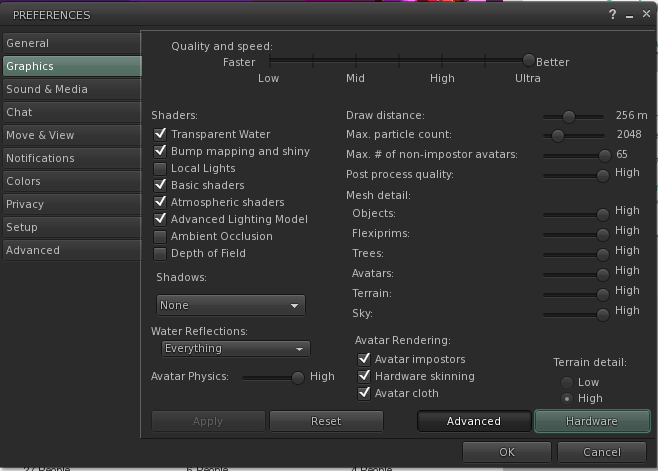Click the Max. particle count slider
Viewport: 658px width, 471px height.
[574, 136]
